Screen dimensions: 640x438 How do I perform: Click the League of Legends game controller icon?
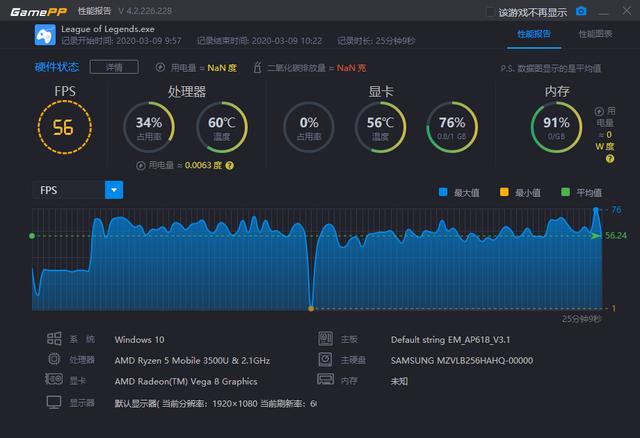(x=45, y=35)
